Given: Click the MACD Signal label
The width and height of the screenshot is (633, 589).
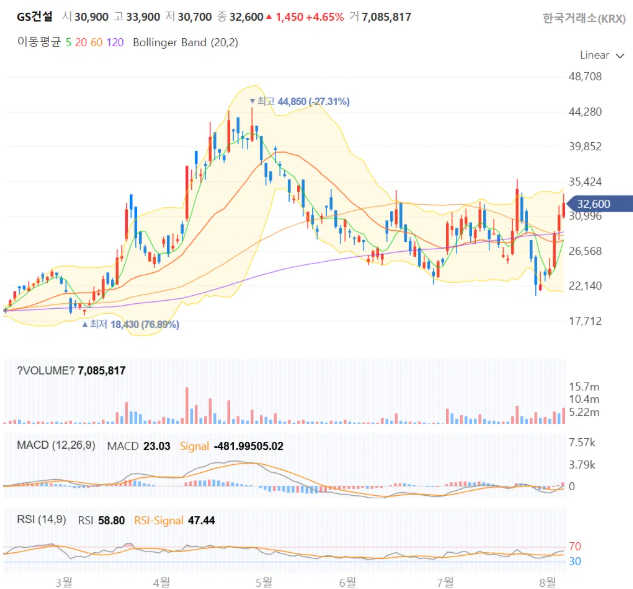Looking at the screenshot, I should pyautogui.click(x=194, y=446).
